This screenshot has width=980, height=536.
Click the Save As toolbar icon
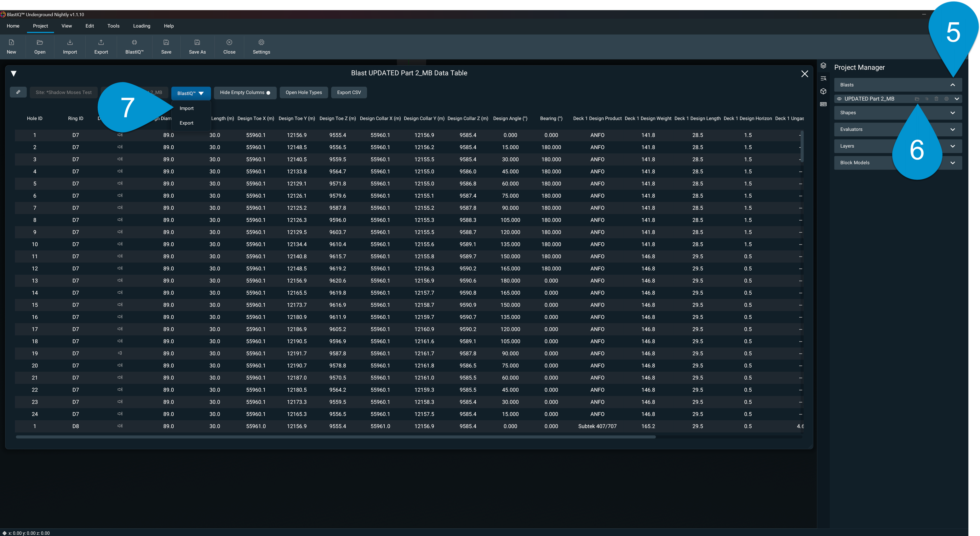(x=197, y=42)
